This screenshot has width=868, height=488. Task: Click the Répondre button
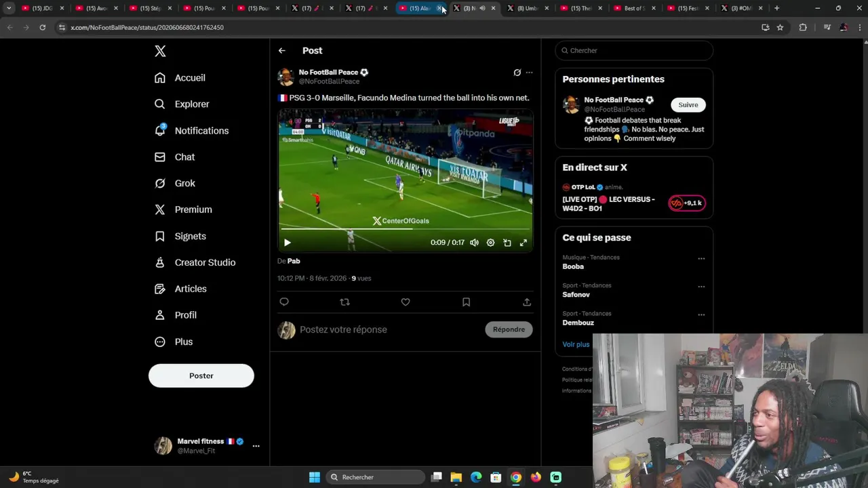click(x=509, y=329)
